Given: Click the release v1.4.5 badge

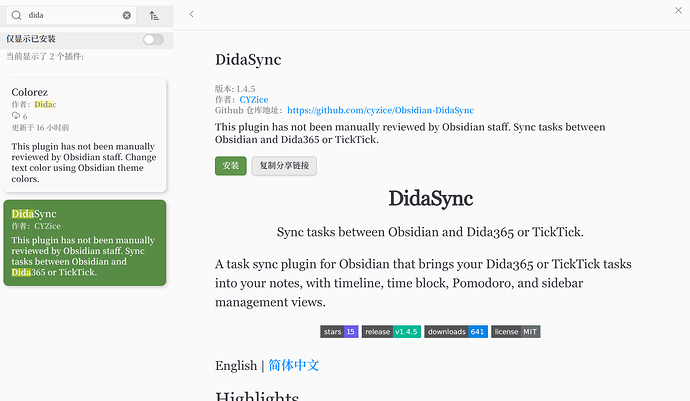Looking at the screenshot, I should pyautogui.click(x=391, y=331).
